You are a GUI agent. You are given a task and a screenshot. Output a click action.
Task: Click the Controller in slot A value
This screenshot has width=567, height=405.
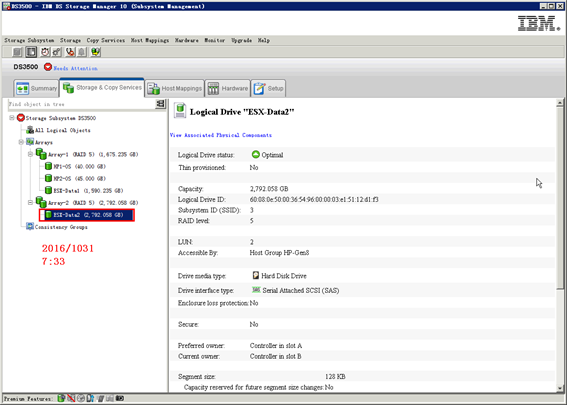click(x=276, y=346)
